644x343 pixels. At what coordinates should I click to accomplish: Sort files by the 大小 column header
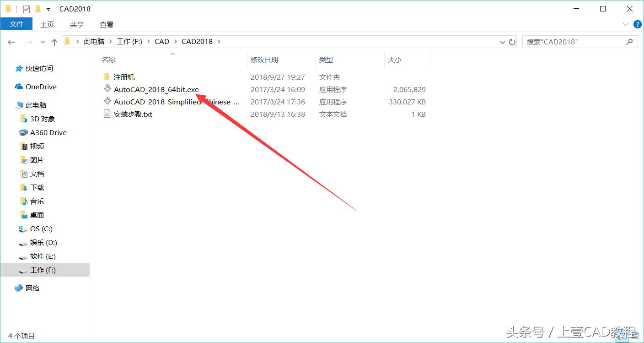(395, 60)
